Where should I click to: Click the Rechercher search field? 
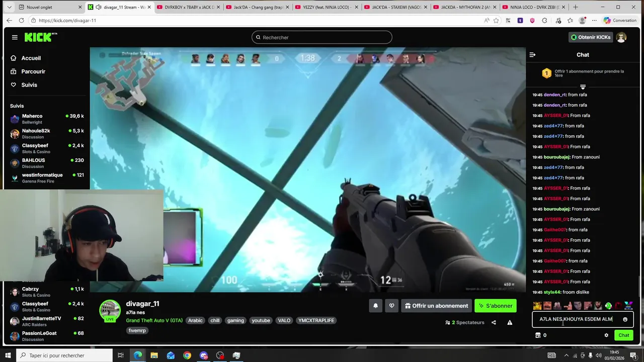[x=322, y=37]
